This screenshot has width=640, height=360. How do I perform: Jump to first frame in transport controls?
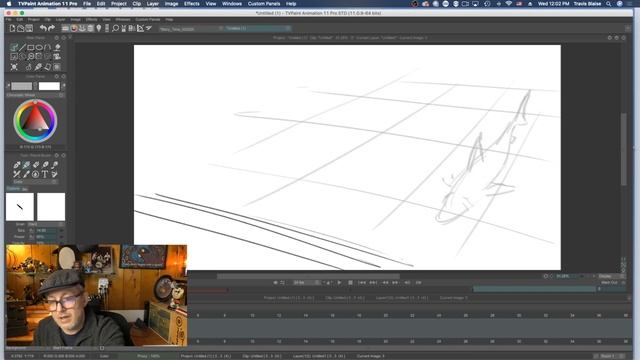coord(362,282)
